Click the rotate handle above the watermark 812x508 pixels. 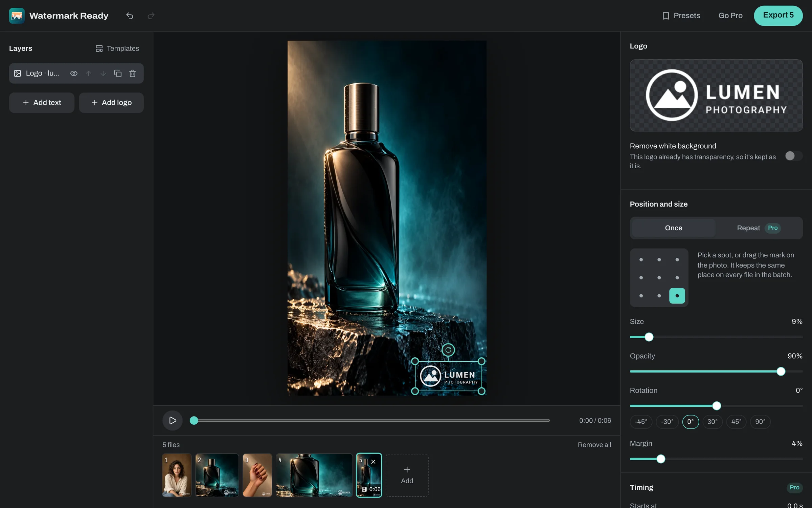click(x=448, y=350)
